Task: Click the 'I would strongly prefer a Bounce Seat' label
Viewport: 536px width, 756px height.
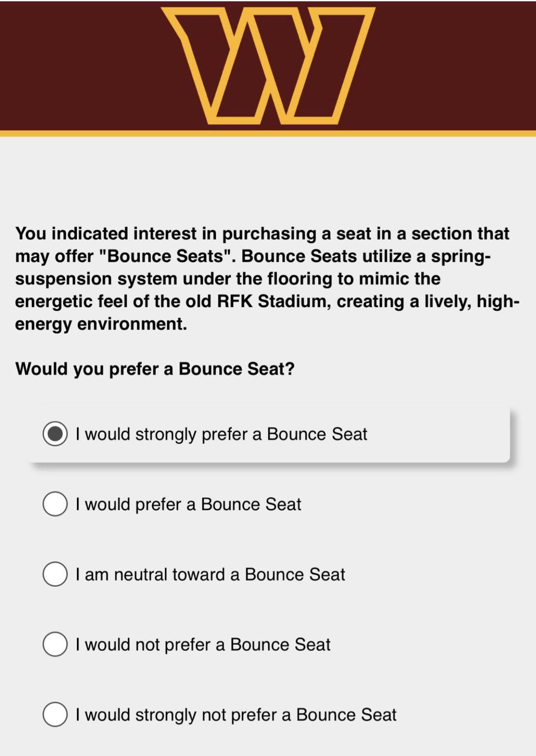Action: click(x=221, y=434)
